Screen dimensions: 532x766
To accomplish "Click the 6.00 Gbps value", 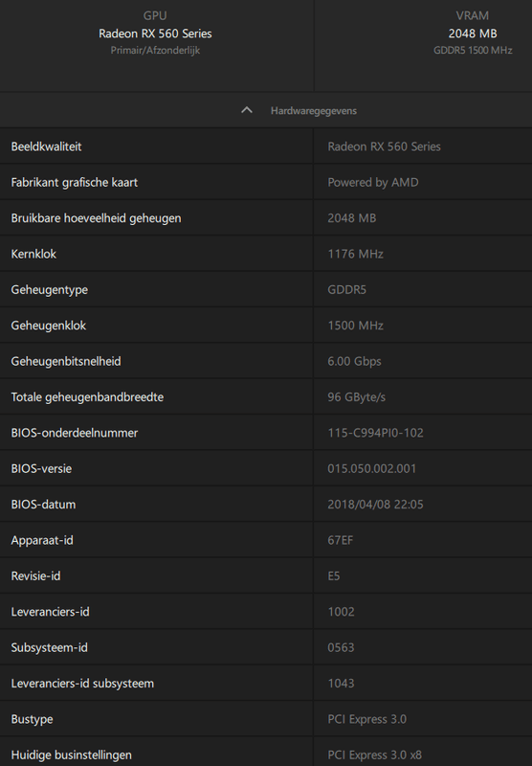I will [x=354, y=361].
